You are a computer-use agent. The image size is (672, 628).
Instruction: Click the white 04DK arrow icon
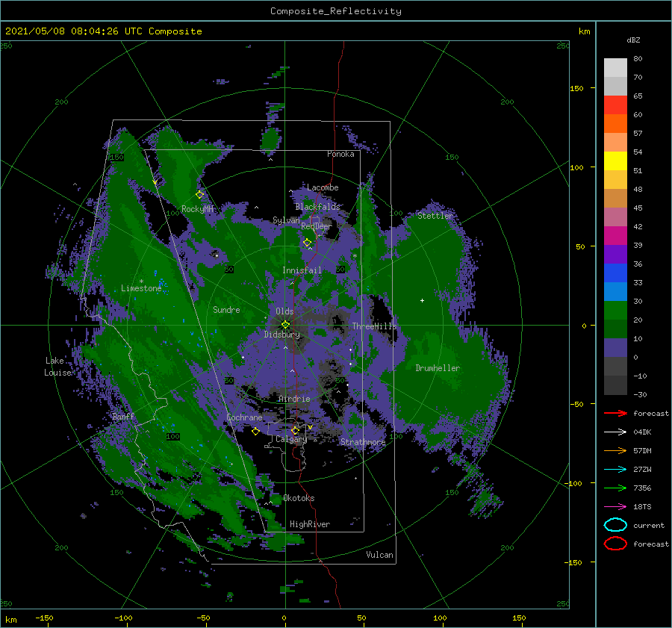pyautogui.click(x=615, y=432)
